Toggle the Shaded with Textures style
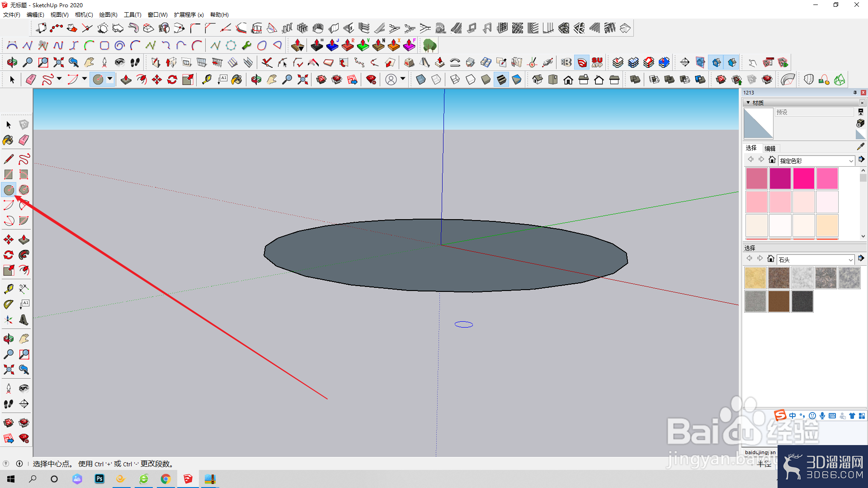The image size is (868, 488). click(501, 80)
